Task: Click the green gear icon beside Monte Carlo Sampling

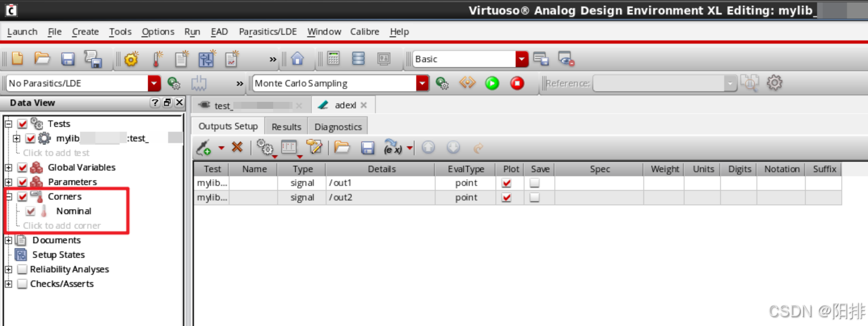Action: click(442, 83)
